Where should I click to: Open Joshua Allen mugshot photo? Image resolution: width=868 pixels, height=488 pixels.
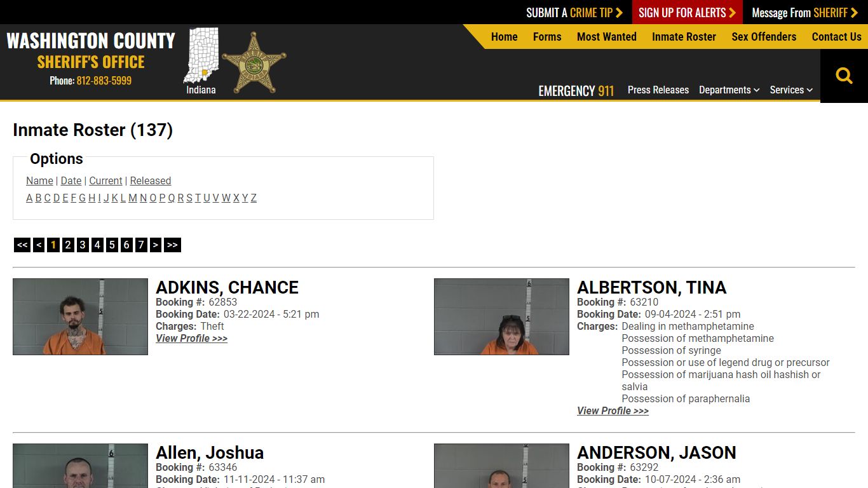click(80, 466)
